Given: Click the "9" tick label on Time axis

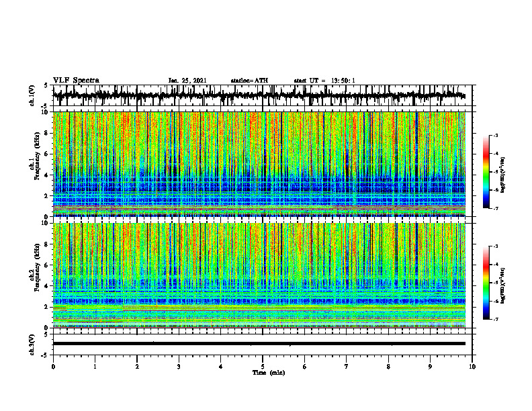Looking at the screenshot, I should click(430, 367).
